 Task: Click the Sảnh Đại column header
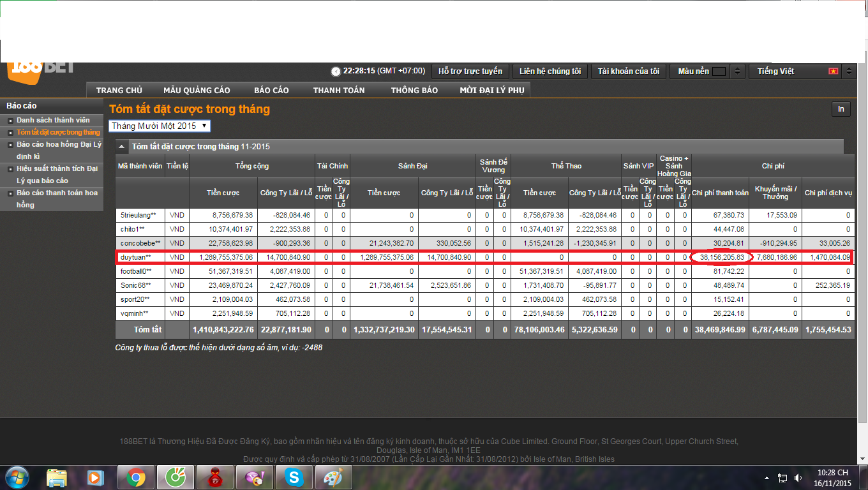tap(412, 166)
